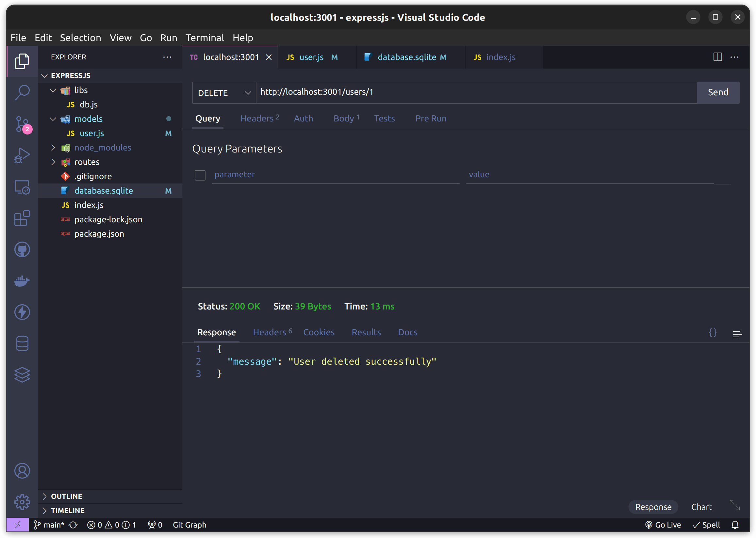Click the Split editor icon
The image size is (756, 538).
point(717,56)
